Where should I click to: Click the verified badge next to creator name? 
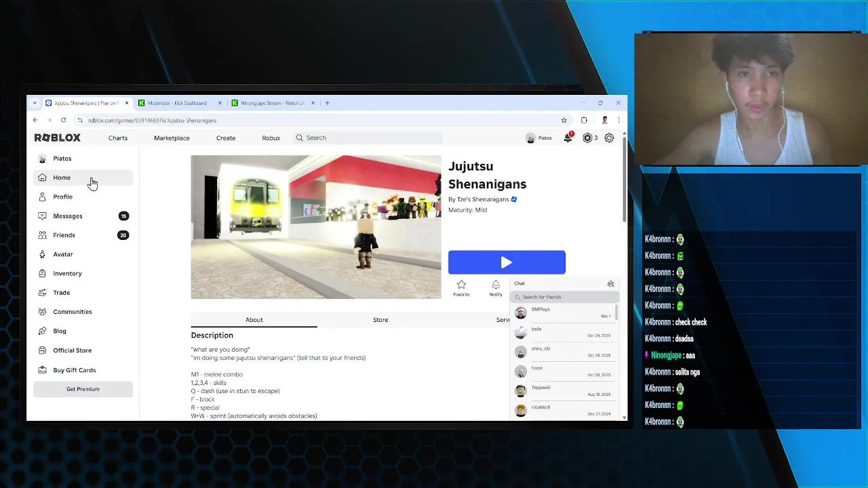[514, 199]
